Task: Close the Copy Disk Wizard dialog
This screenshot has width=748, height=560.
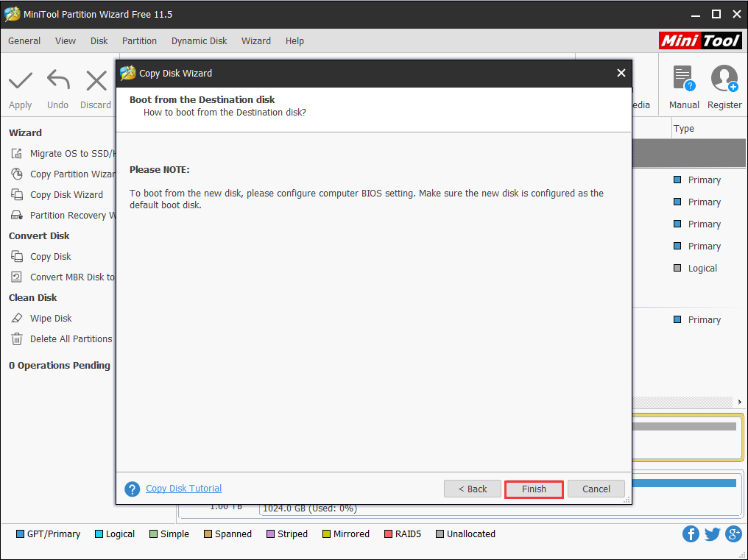Action: (x=621, y=73)
